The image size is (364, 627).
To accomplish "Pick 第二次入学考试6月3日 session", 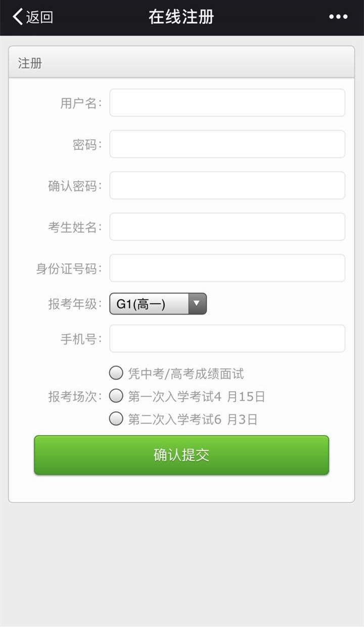I will pyautogui.click(x=116, y=419).
